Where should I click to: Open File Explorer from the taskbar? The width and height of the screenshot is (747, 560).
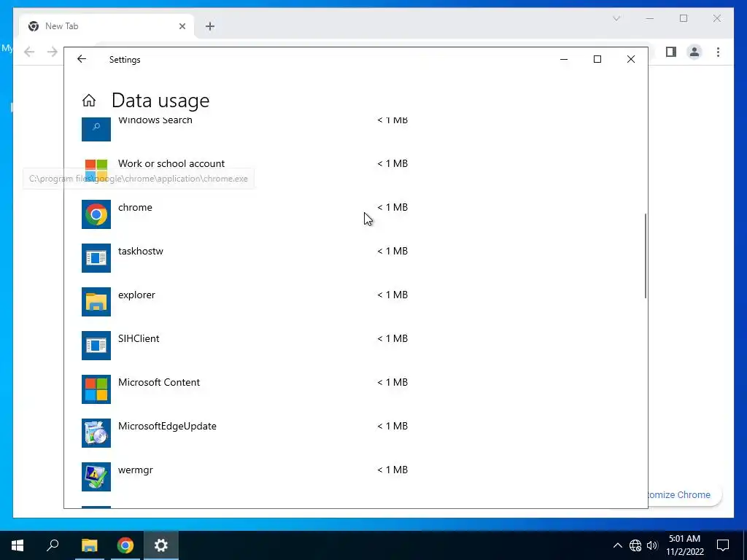tap(89, 545)
